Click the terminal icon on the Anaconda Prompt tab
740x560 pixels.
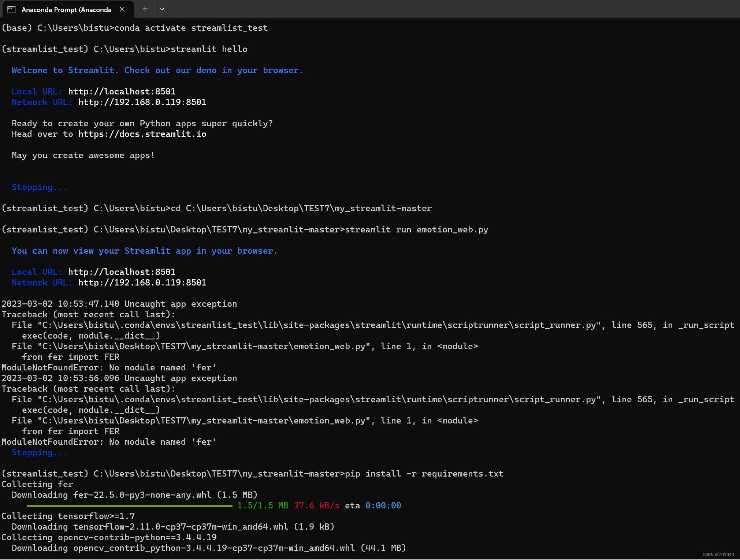point(11,10)
